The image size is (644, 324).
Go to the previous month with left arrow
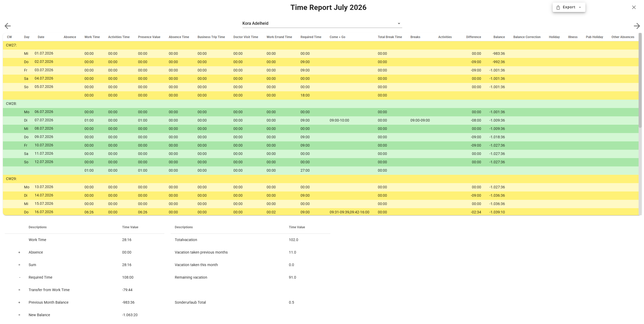tap(8, 26)
